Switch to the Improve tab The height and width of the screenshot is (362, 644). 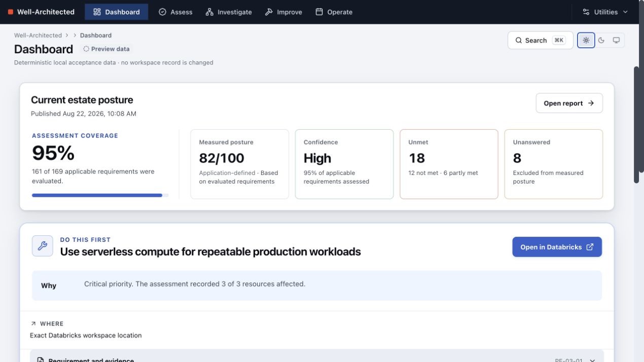click(283, 12)
